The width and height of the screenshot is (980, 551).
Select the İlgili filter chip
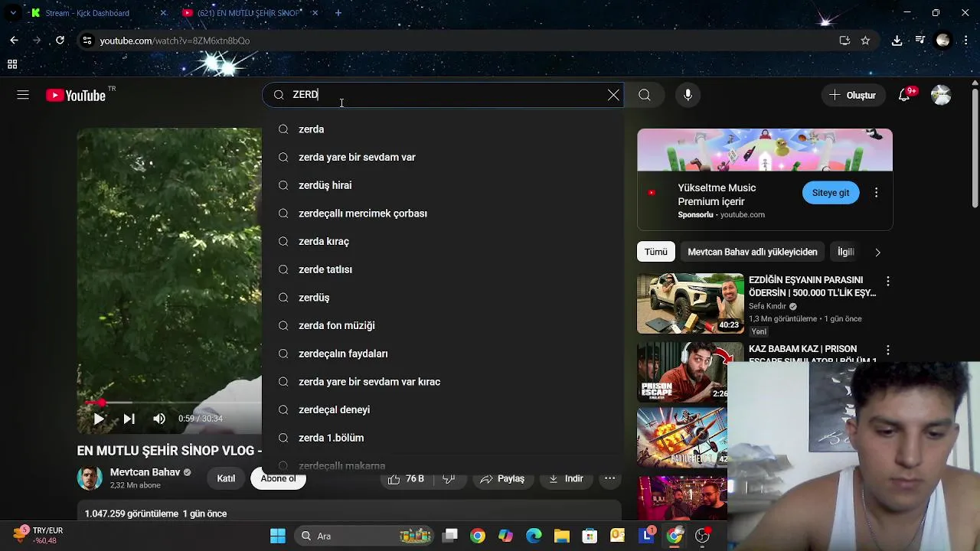click(x=846, y=252)
